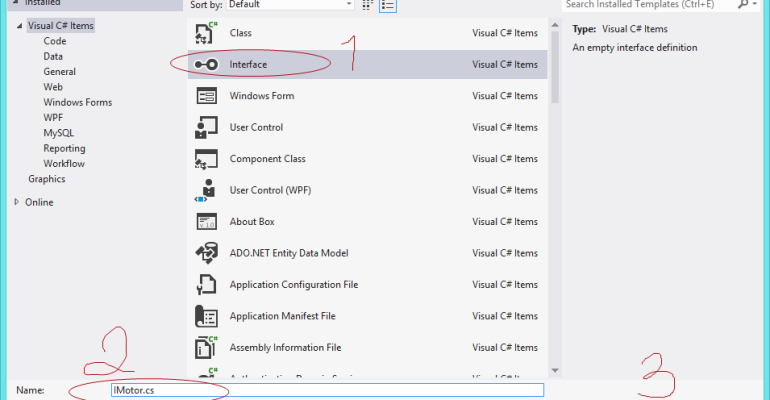Select the Graphics category
This screenshot has width=770, height=400.
(47, 179)
